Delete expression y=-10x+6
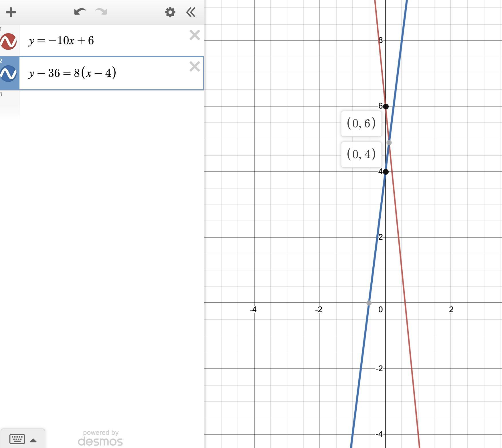This screenshot has width=502, height=448. 195,35
